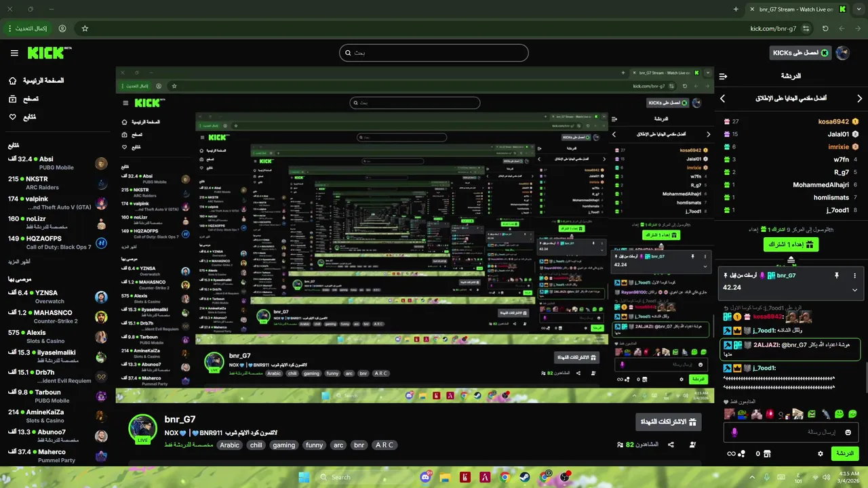
Task: Click the infinity points icon below chat
Action: click(731, 453)
